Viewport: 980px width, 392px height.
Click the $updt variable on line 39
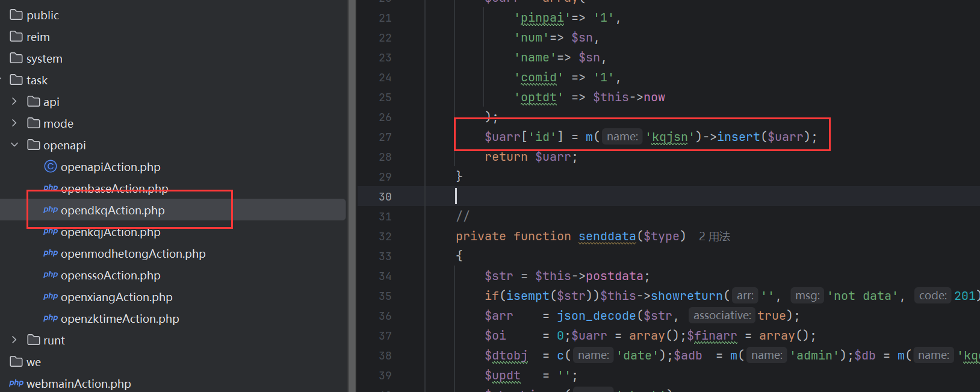point(503,375)
